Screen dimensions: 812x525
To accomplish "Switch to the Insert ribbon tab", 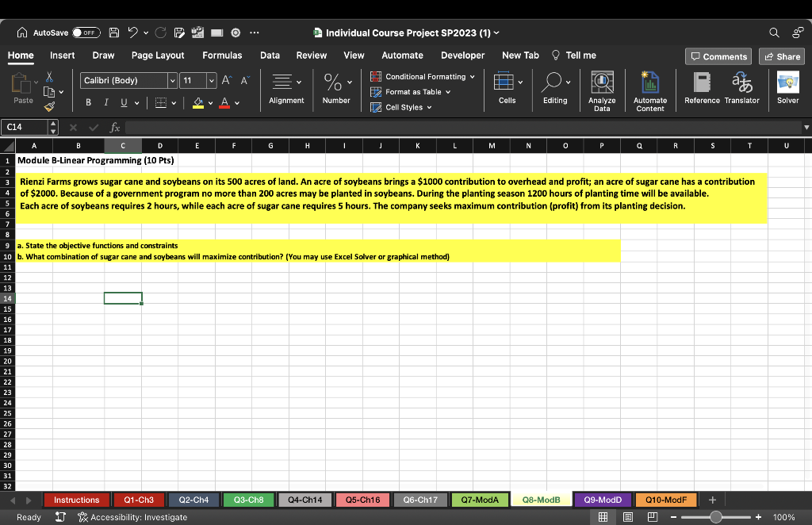I will tap(62, 56).
